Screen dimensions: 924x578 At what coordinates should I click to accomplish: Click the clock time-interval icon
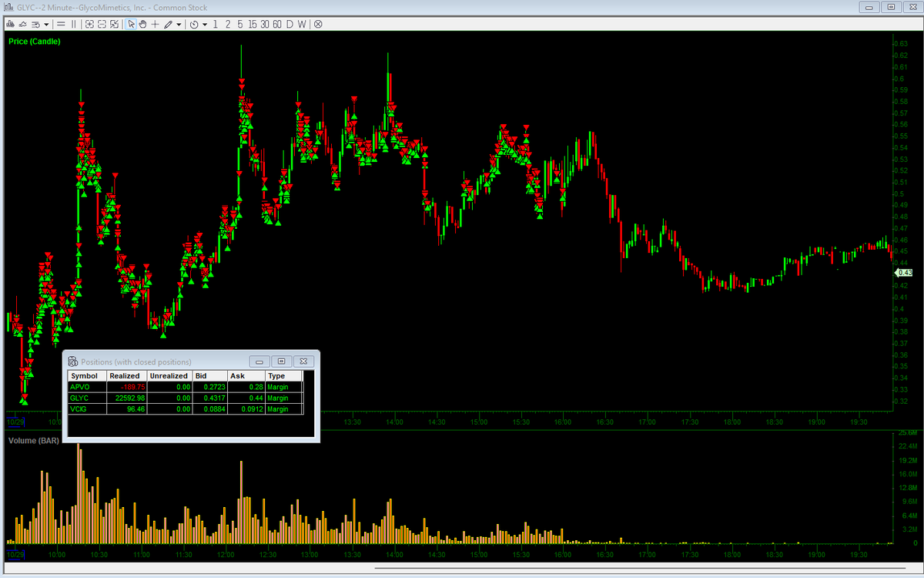pyautogui.click(x=195, y=24)
